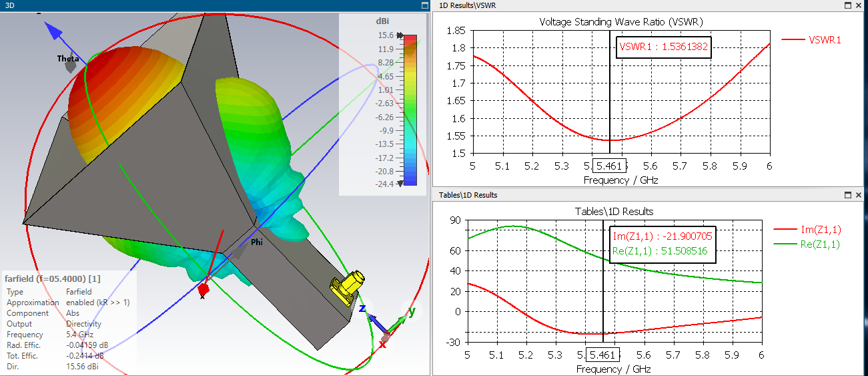Click the 5.461 marker box in Z1,1 plot
The image size is (868, 376).
603,355
